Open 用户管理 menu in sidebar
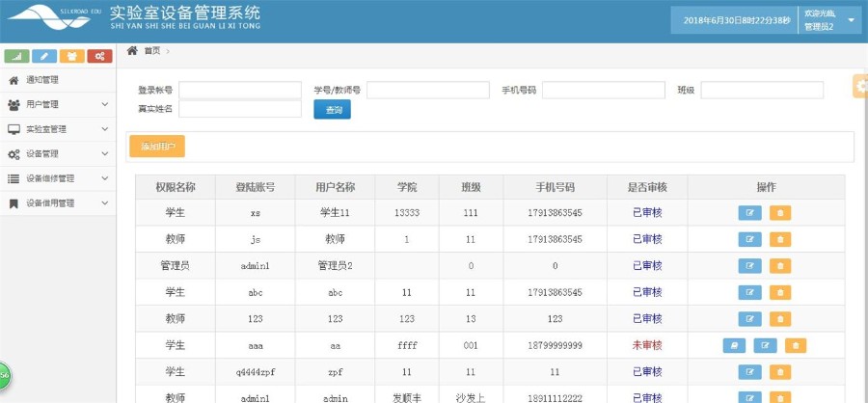Image resolution: width=868 pixels, height=403 pixels. [58, 105]
